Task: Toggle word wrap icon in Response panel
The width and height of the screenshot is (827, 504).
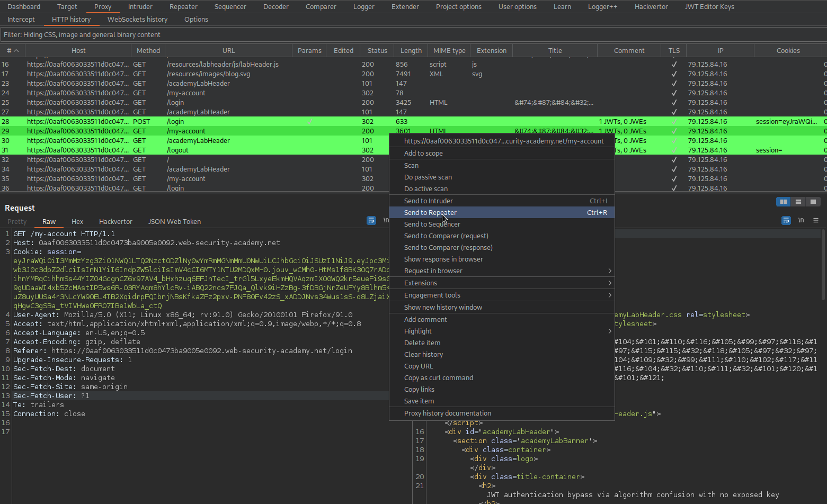Action: (786, 220)
